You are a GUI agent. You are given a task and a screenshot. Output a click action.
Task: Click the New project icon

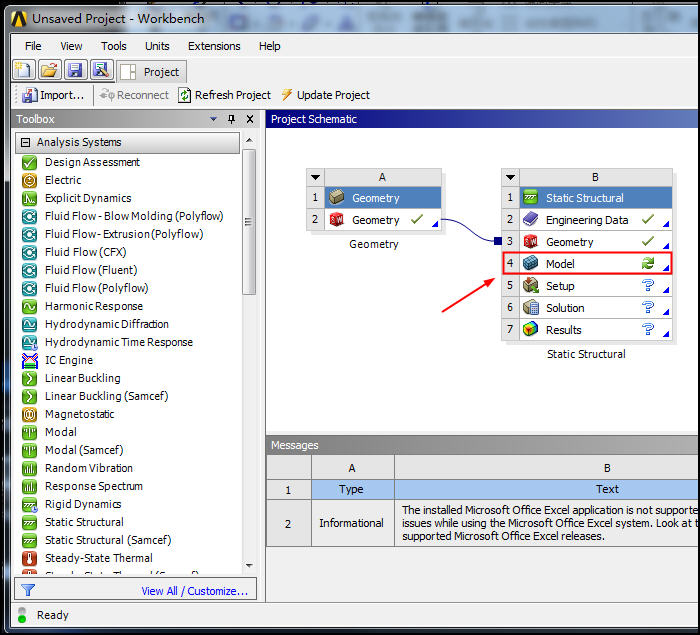click(24, 70)
